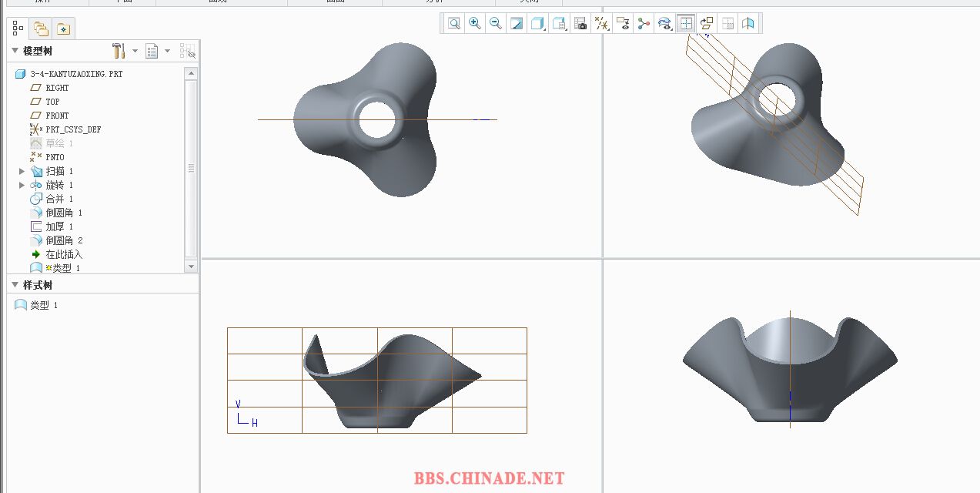Collapse the 模型树 panel triangle

(15, 51)
